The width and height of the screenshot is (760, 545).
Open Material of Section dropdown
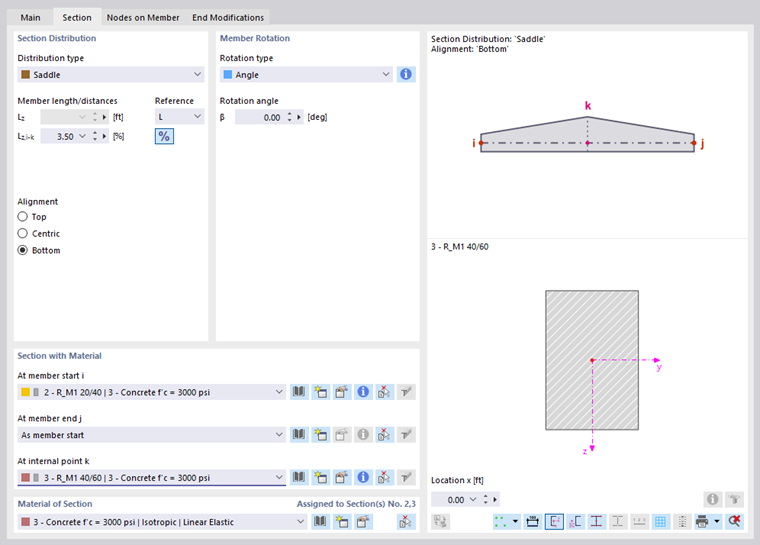(x=162, y=522)
